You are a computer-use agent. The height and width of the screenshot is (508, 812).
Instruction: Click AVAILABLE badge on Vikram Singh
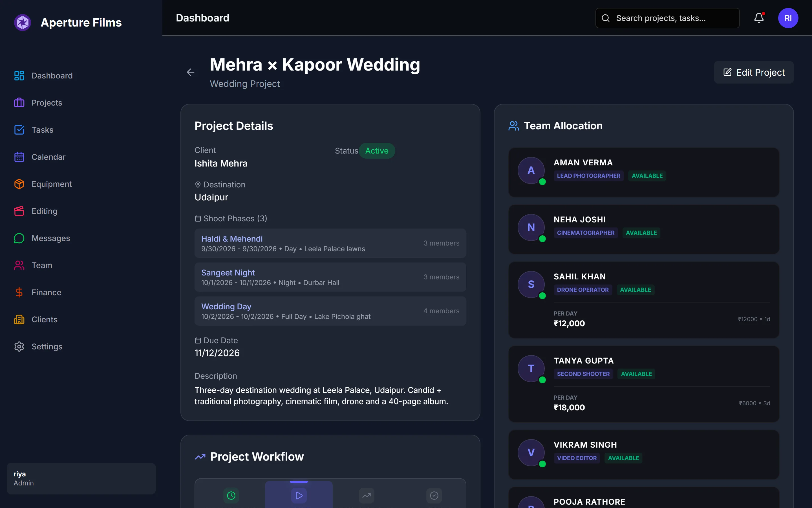(x=623, y=458)
